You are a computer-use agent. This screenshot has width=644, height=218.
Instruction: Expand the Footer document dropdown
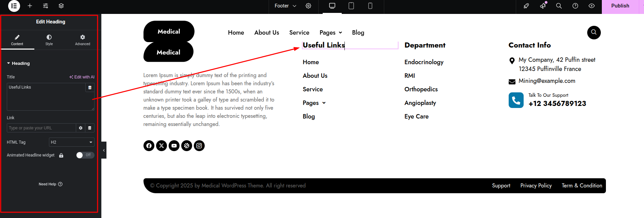tap(285, 6)
